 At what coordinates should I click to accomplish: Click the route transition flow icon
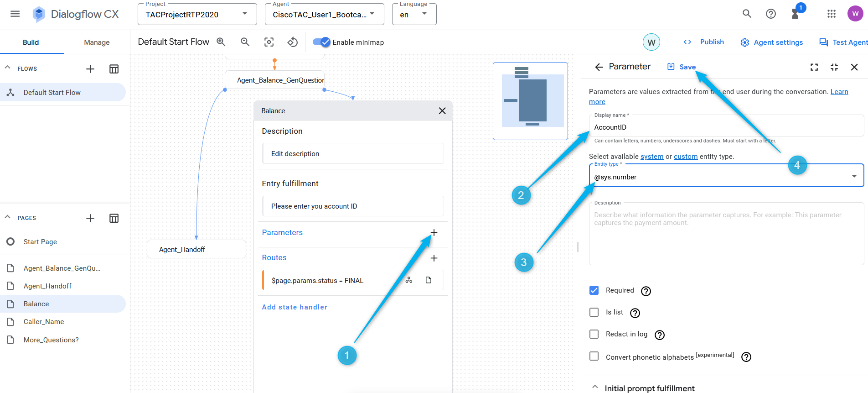(409, 280)
